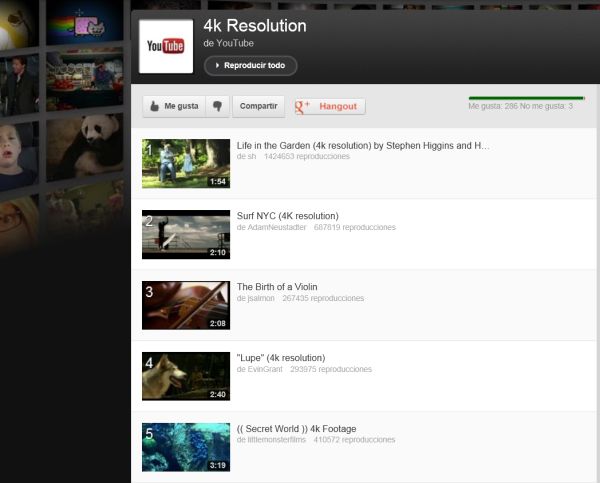This screenshot has height=483, width=600.
Task: Visit jsalmon channel link
Action: 261,298
